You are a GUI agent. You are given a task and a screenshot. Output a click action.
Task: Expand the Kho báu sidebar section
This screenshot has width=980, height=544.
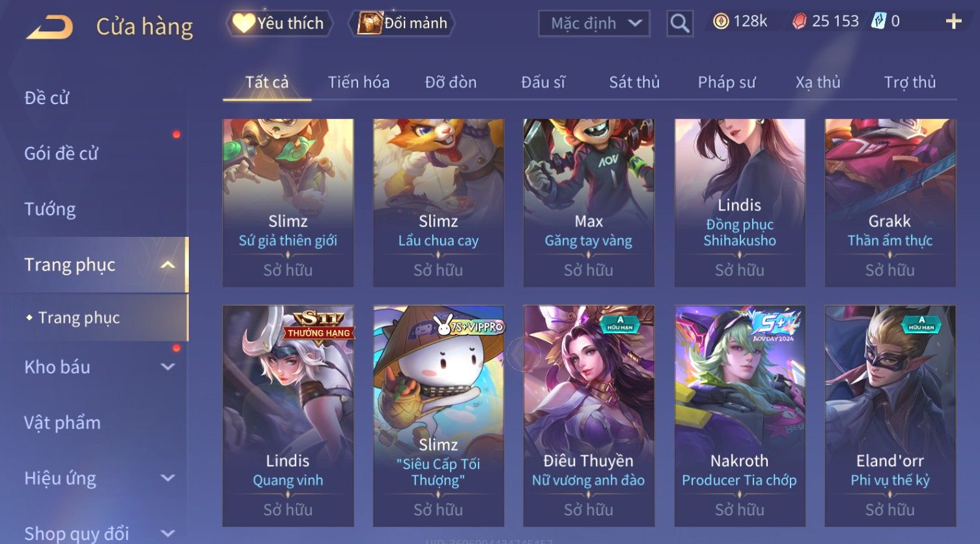point(167,367)
